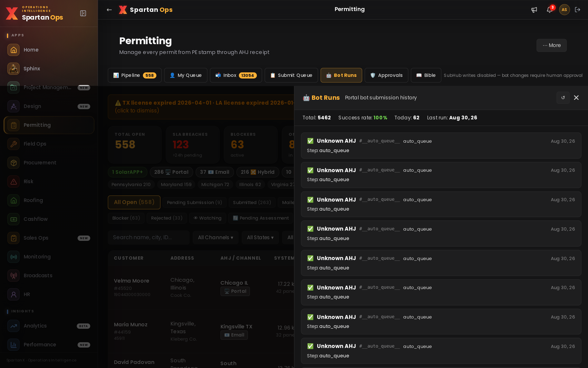Switch to the Pipeline tab
The image size is (588, 368).
(135, 75)
